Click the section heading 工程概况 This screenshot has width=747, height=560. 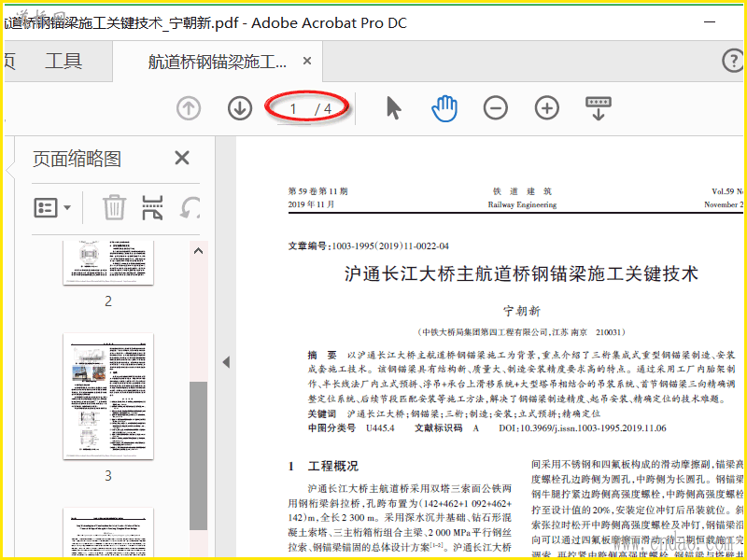tap(333, 466)
